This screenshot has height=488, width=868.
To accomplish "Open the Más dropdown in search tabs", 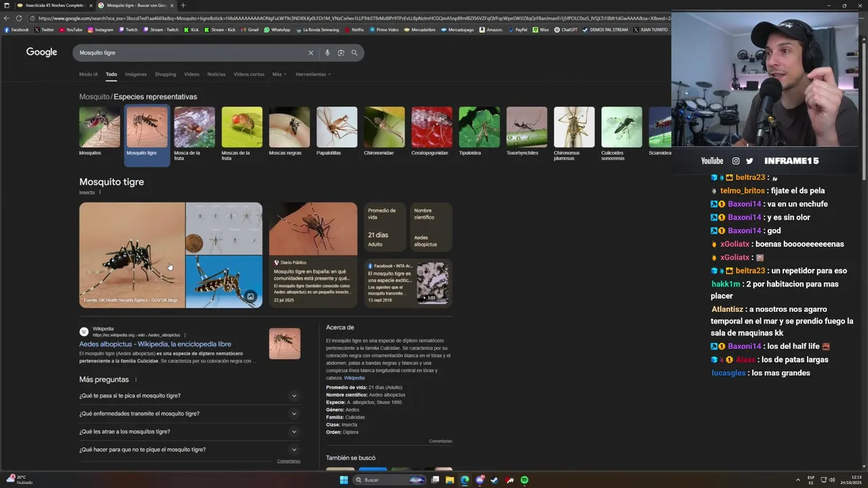I will (x=279, y=74).
